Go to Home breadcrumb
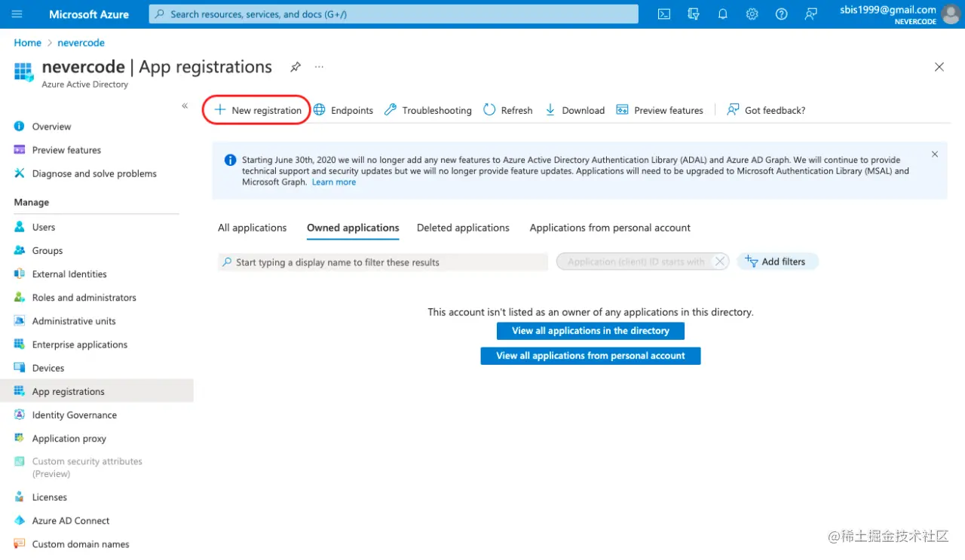Viewport: 965px width, 560px height. click(x=27, y=43)
